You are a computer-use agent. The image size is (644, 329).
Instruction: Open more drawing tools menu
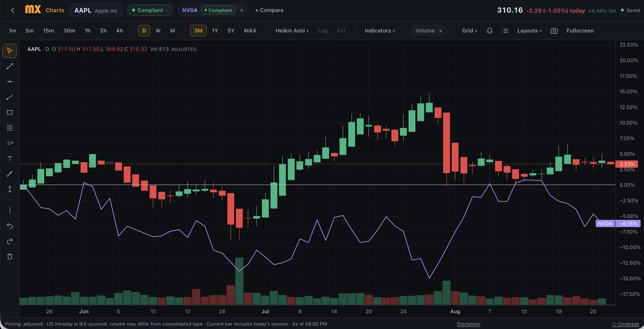point(10,210)
